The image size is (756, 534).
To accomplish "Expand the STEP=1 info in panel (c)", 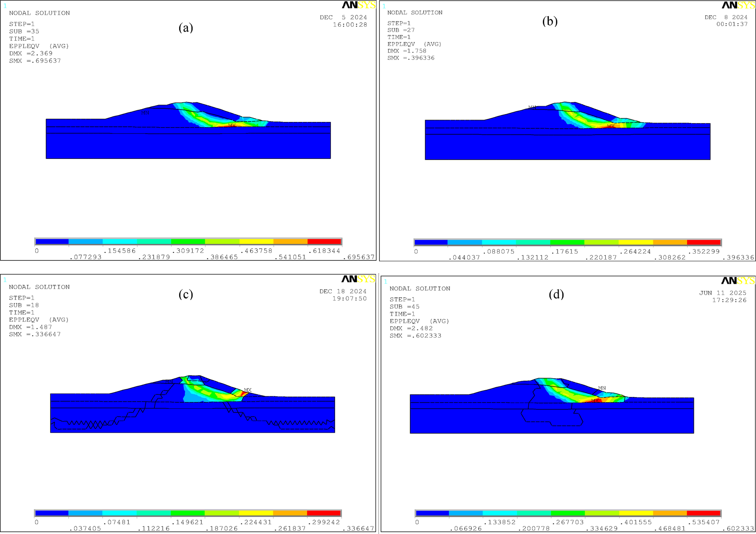I will click(x=21, y=298).
